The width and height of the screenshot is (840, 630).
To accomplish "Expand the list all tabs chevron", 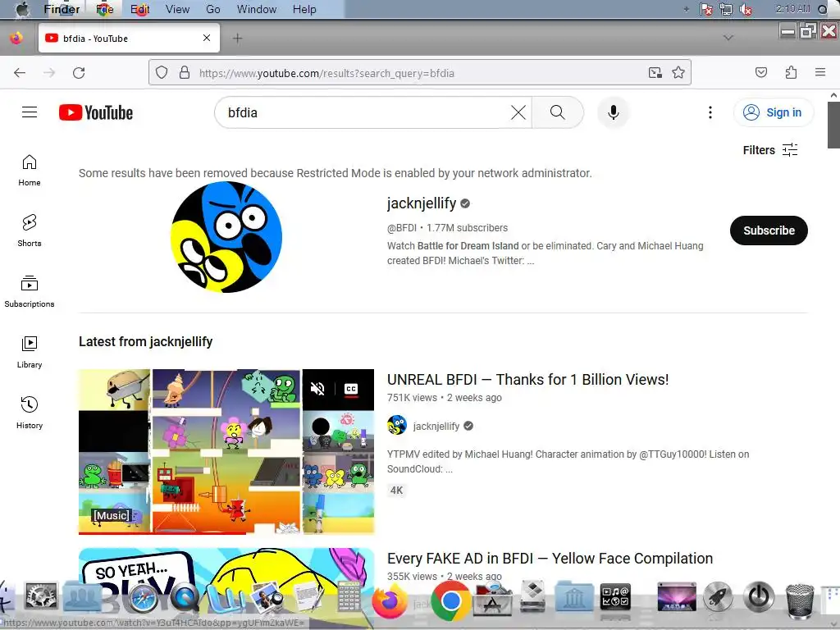I will (x=728, y=38).
